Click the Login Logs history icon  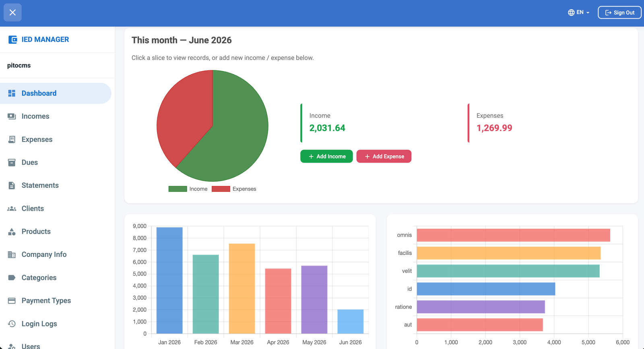(12, 324)
